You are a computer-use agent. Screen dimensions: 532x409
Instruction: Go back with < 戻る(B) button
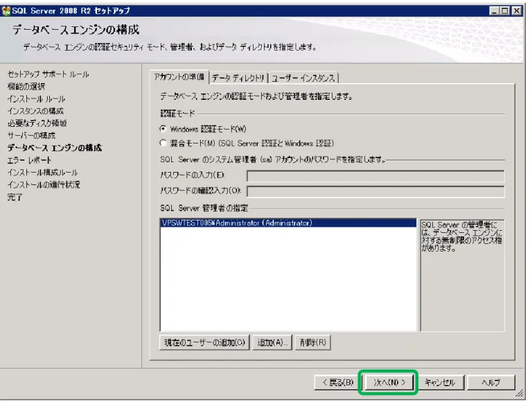pyautogui.click(x=338, y=382)
